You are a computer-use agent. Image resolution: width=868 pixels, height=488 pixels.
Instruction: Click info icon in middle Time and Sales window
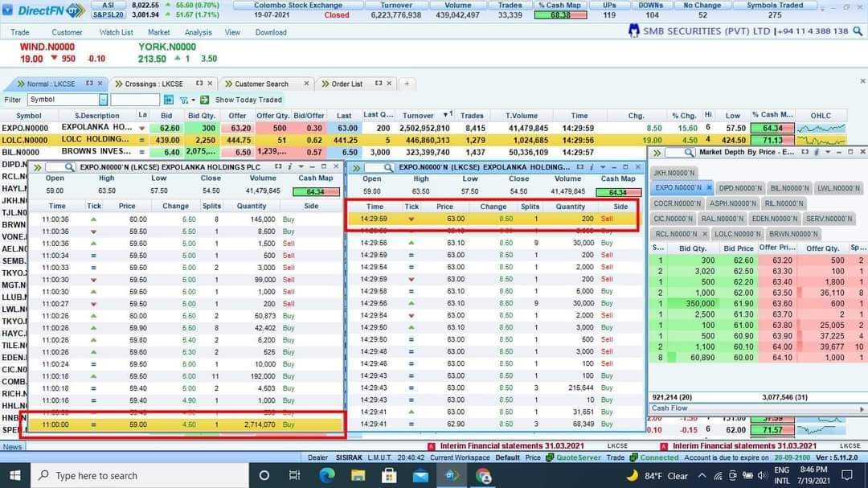(592, 166)
